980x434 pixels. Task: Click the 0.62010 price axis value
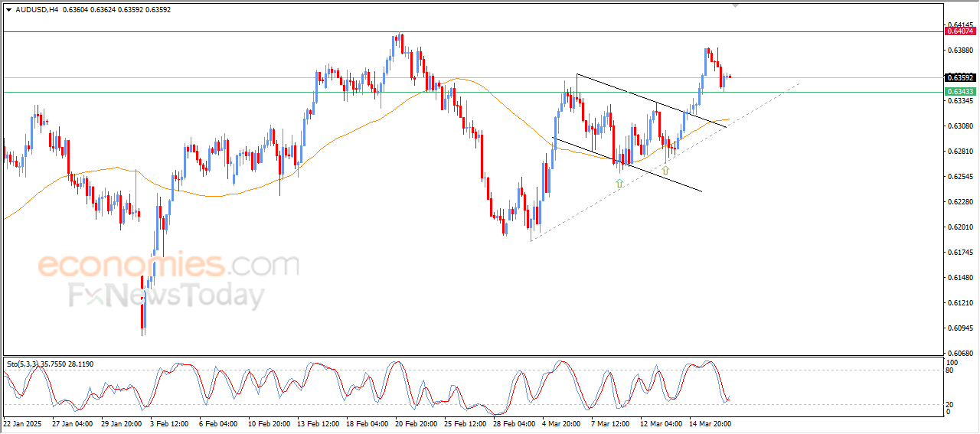point(960,227)
